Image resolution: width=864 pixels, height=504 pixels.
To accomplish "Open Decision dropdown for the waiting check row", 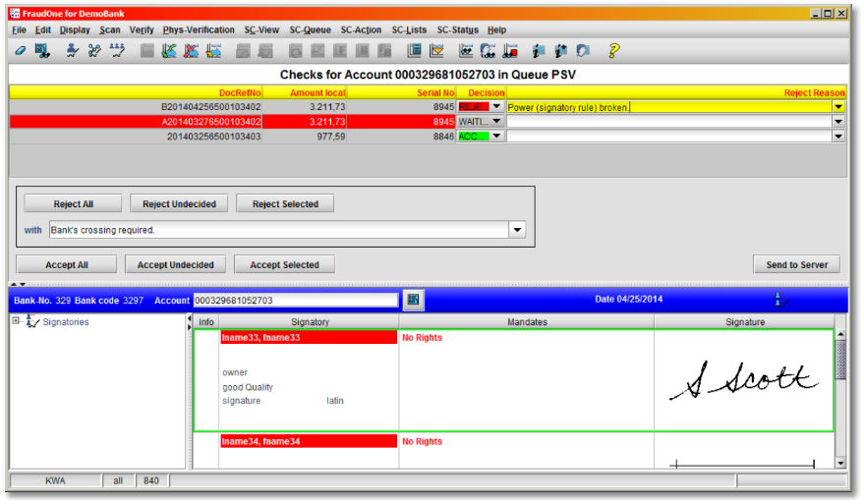I will click(496, 122).
